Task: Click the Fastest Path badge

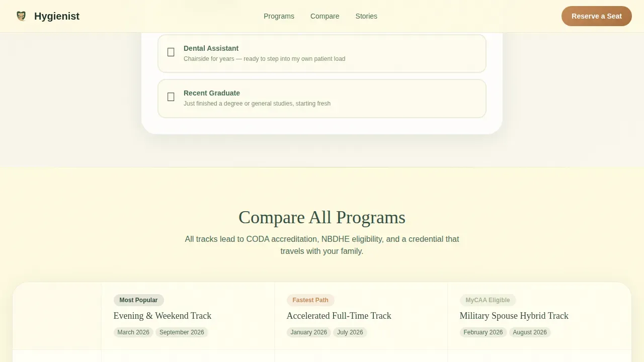Action: click(x=310, y=300)
